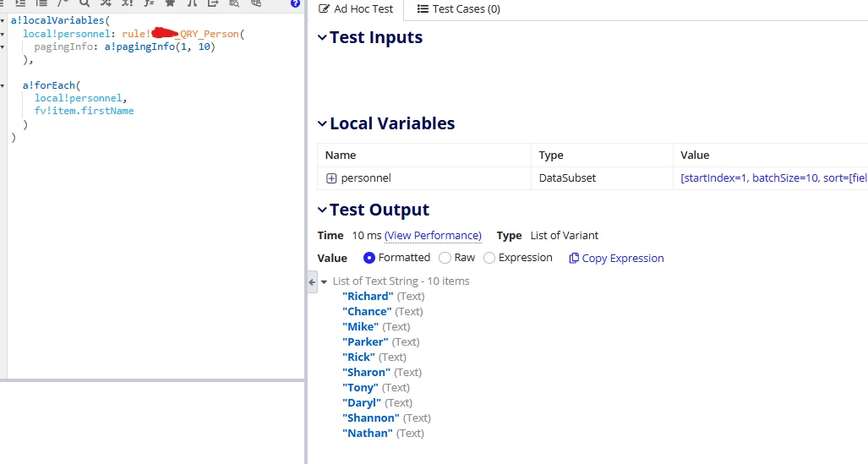The width and height of the screenshot is (868, 464).
Task: Click the comment toggle toolbar icon
Action: tap(63, 3)
